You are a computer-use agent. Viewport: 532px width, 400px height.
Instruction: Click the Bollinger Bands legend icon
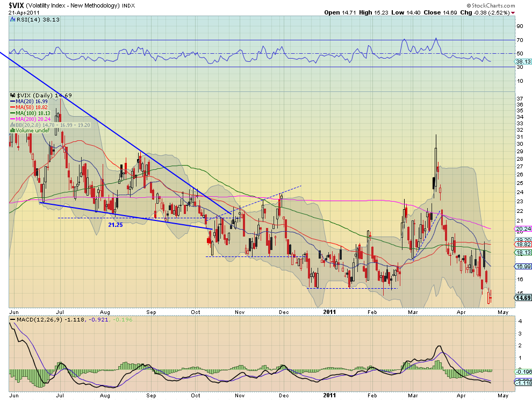point(13,125)
